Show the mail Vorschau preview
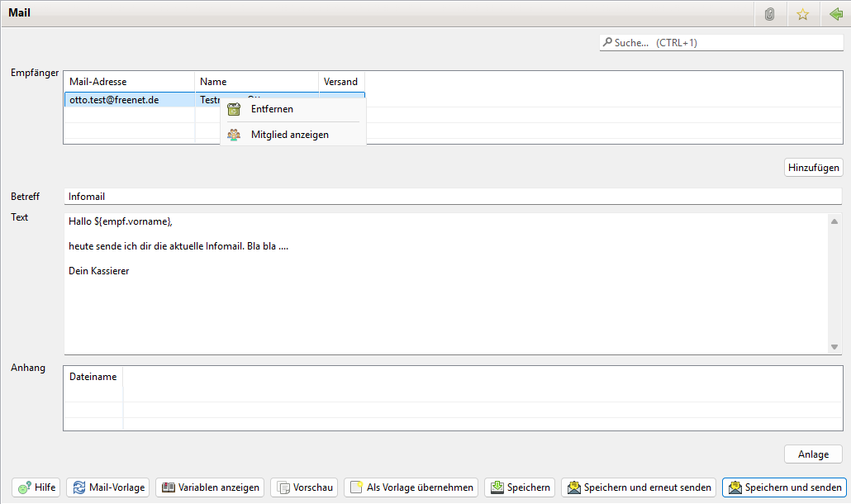The image size is (851, 504). coord(304,487)
